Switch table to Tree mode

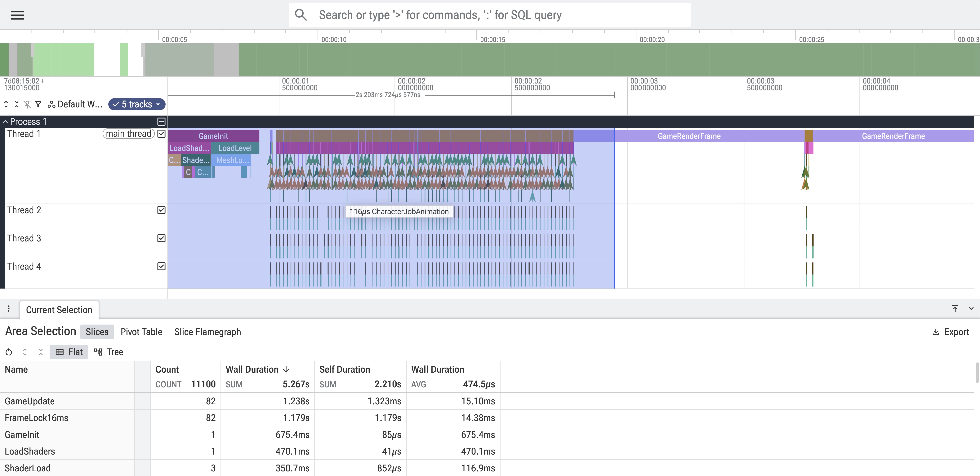(x=109, y=352)
